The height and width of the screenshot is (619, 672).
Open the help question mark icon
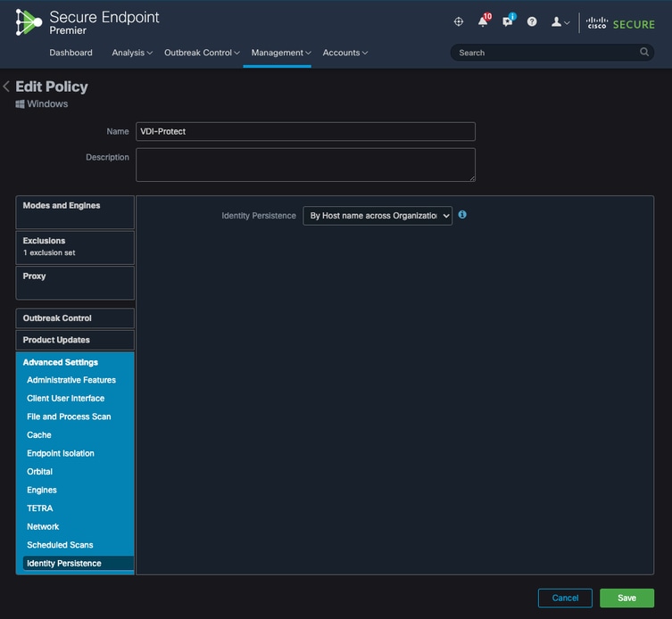(532, 21)
